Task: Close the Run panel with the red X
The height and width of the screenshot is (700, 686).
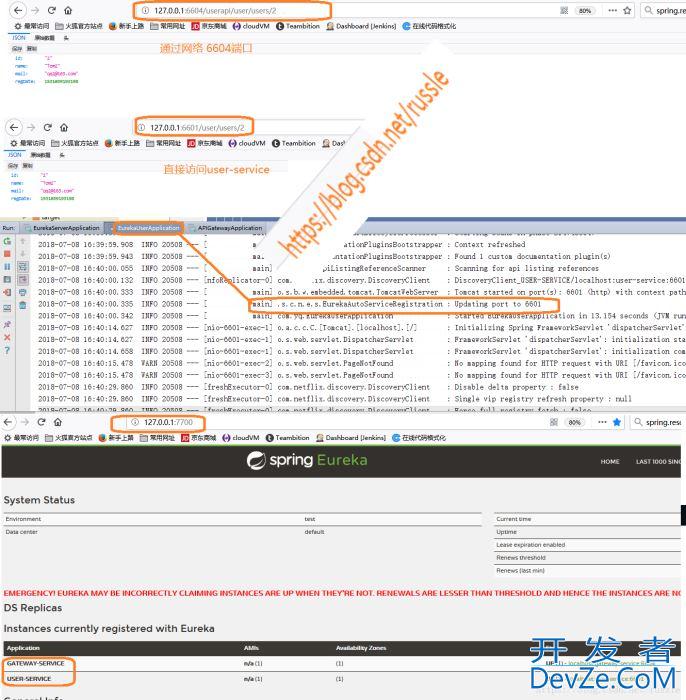Action: coord(8,338)
